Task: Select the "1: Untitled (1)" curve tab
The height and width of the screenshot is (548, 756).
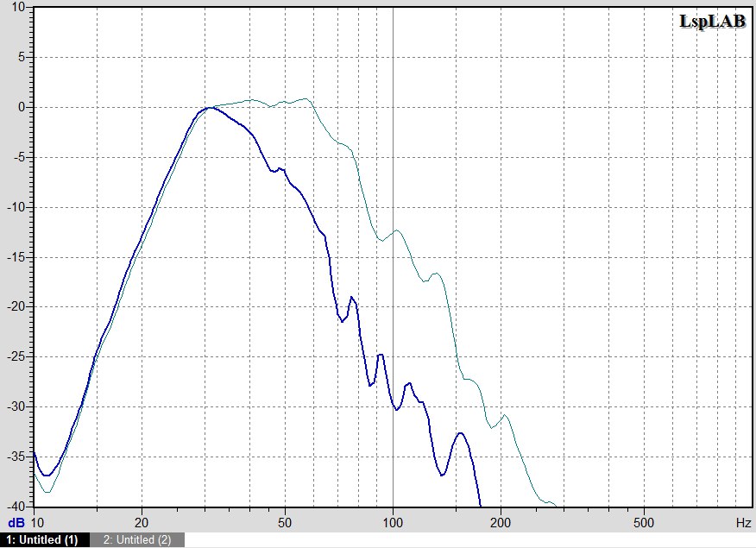Action: (45, 540)
